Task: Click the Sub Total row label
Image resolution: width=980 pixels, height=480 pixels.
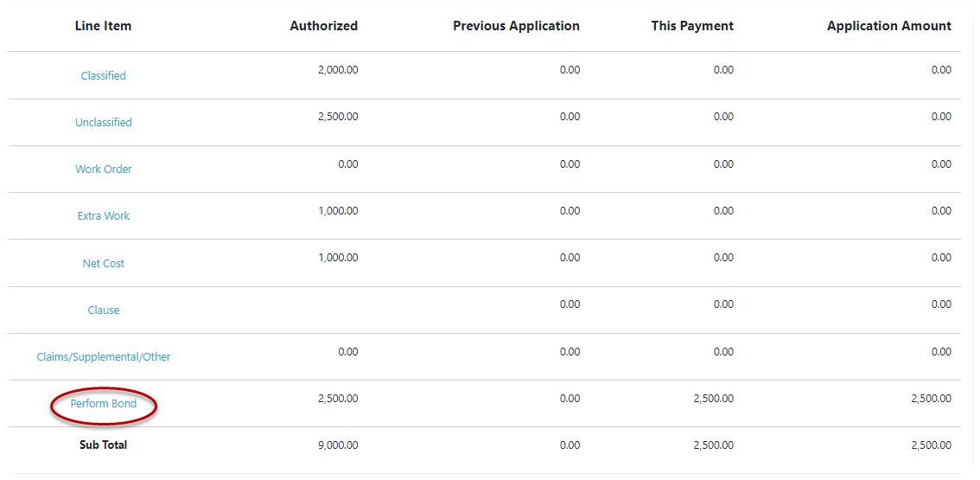Action: click(x=103, y=445)
